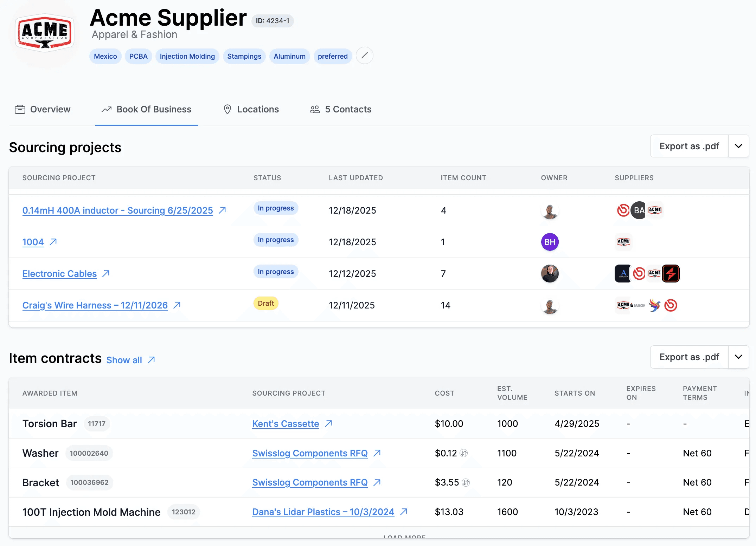Viewport: 756px width, 546px height.
Task: Click currency conversion icon next to $3.55
Action: [x=466, y=483]
